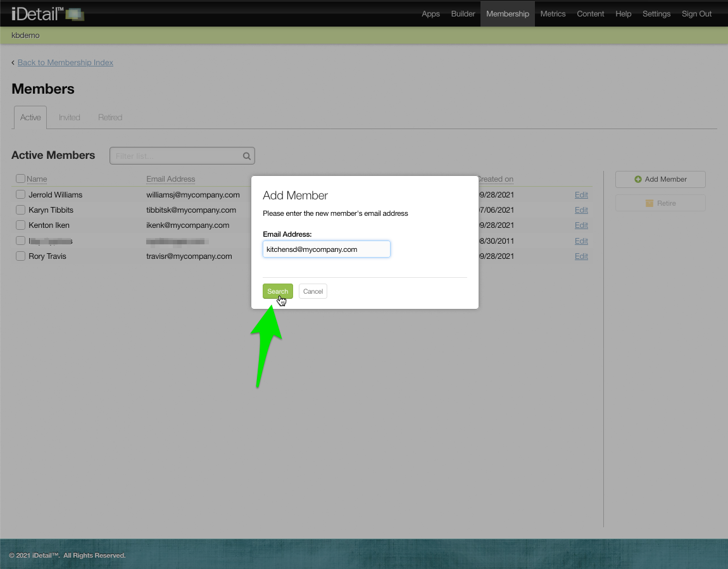The height and width of the screenshot is (569, 728).
Task: Cancel the Add Member dialog
Action: click(313, 292)
